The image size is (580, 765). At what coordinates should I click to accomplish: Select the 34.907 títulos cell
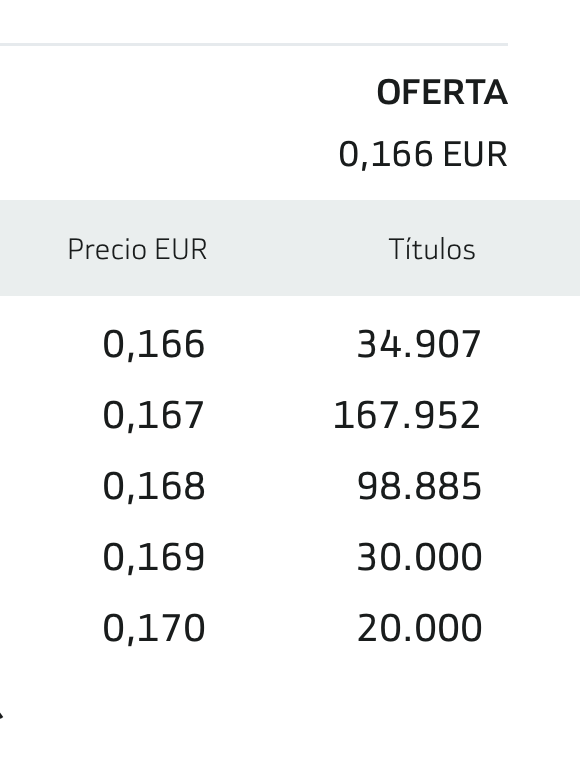click(419, 344)
